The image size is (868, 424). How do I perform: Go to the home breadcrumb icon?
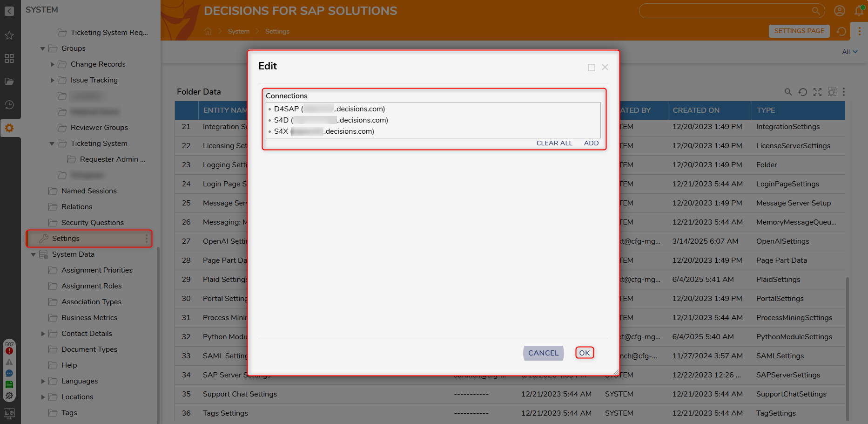click(208, 31)
